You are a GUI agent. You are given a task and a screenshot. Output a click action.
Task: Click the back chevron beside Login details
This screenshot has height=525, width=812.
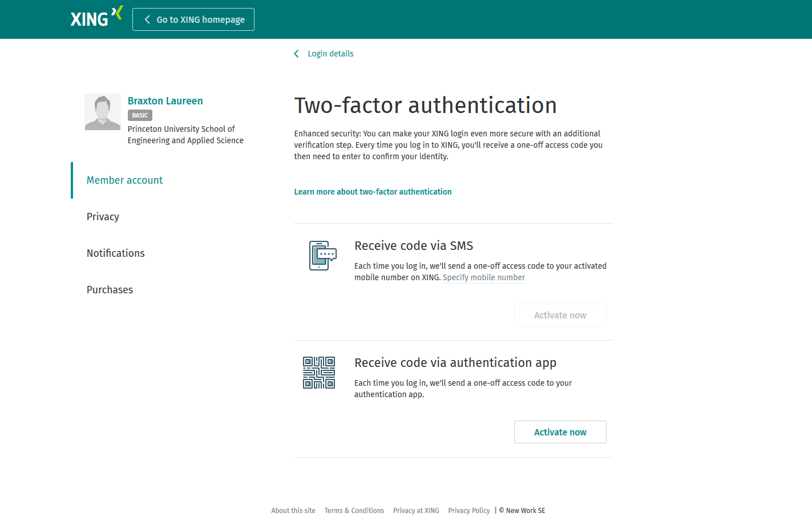[296, 54]
